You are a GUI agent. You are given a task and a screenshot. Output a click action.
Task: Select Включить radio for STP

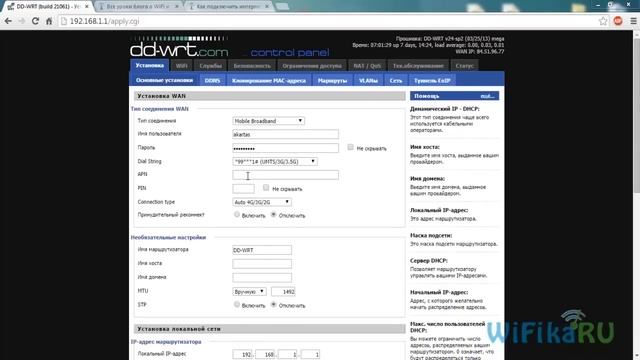pos(237,304)
